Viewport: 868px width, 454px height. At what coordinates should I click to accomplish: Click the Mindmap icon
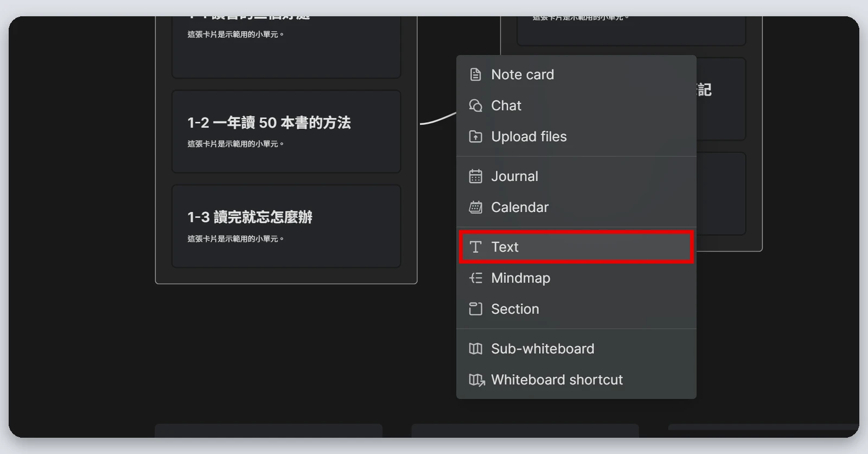pyautogui.click(x=475, y=278)
